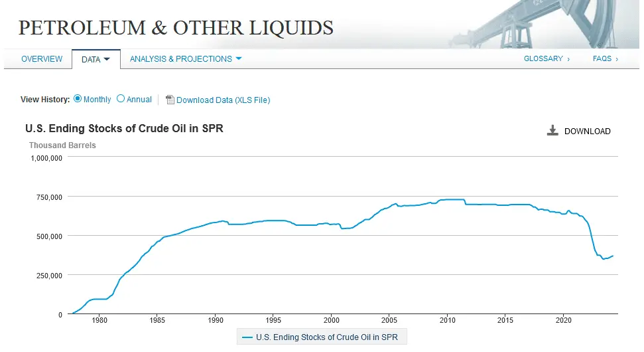Open the Overview tab
The height and width of the screenshot is (352, 644).
click(42, 59)
